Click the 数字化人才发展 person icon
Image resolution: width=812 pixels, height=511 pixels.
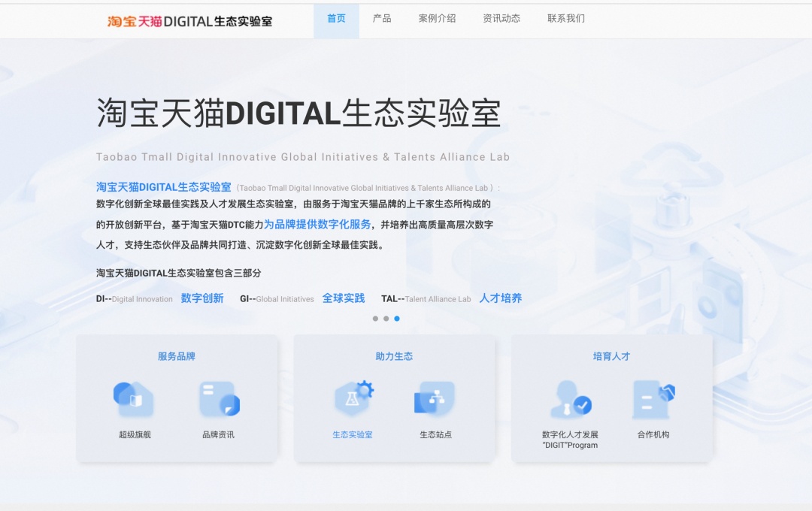571,398
